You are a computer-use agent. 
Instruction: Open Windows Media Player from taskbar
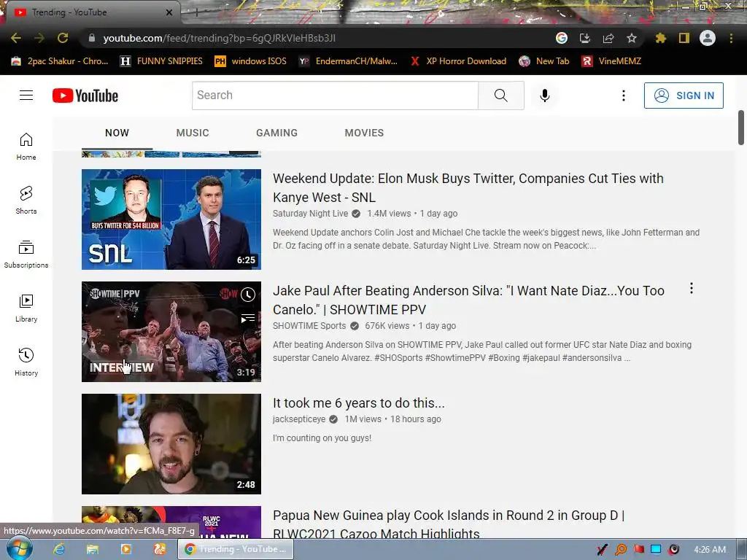point(126,549)
